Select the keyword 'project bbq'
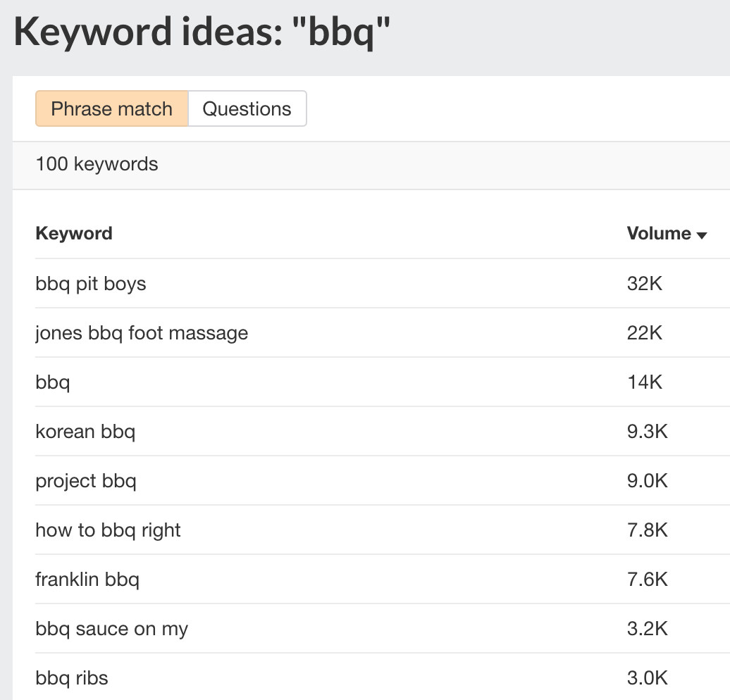 click(x=85, y=481)
